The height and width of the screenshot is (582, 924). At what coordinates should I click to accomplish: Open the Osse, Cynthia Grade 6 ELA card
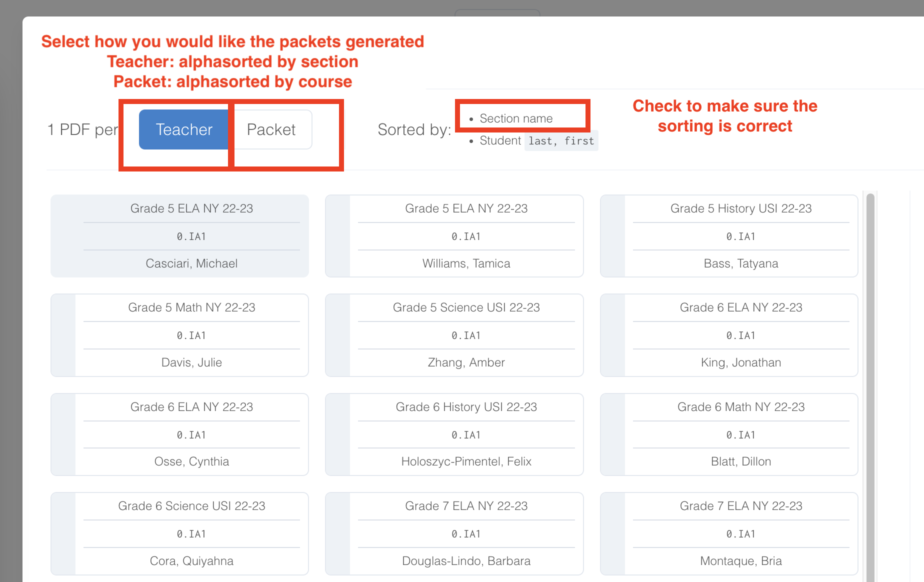tap(179, 434)
